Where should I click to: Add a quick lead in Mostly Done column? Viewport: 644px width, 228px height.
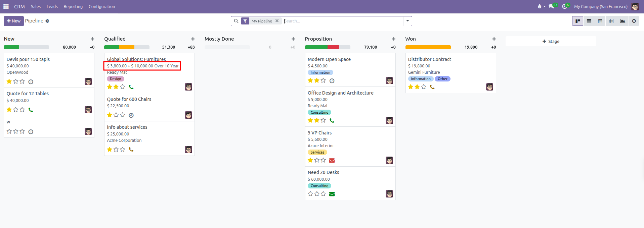coord(293,39)
